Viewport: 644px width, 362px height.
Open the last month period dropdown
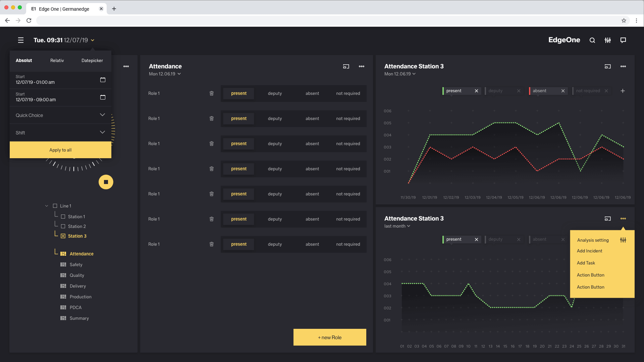[x=397, y=226]
